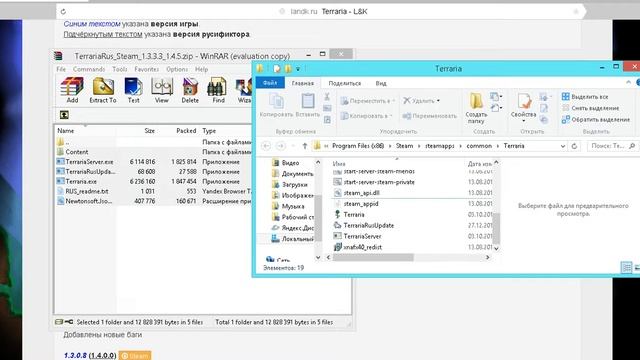Click common in the address breadcrumb
640x360 pixels.
[479, 146]
